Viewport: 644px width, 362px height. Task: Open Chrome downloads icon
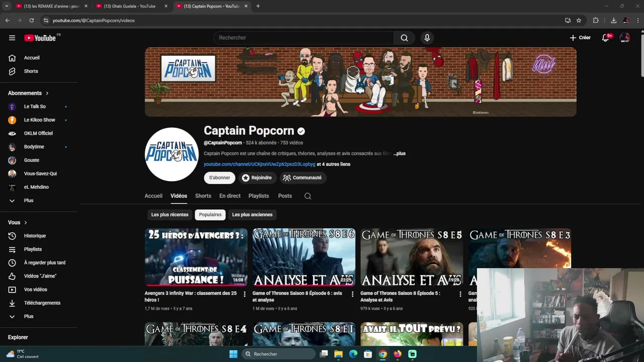tap(613, 21)
